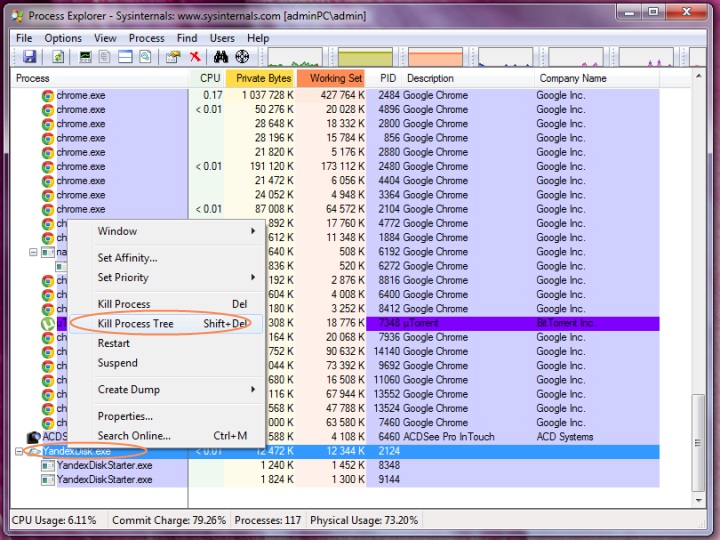The image size is (720, 540).
Task: Open the Window submenu arrow
Action: point(253,231)
